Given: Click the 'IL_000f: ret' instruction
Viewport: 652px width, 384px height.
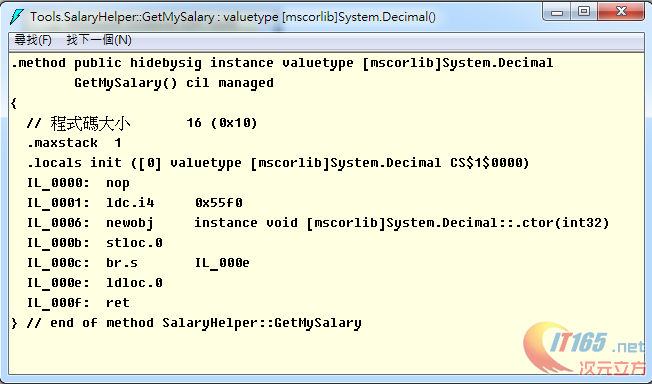Looking at the screenshot, I should [78, 302].
